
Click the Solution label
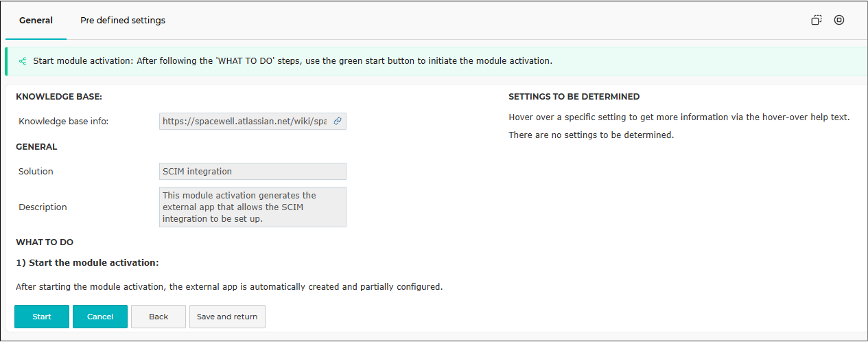(x=36, y=171)
